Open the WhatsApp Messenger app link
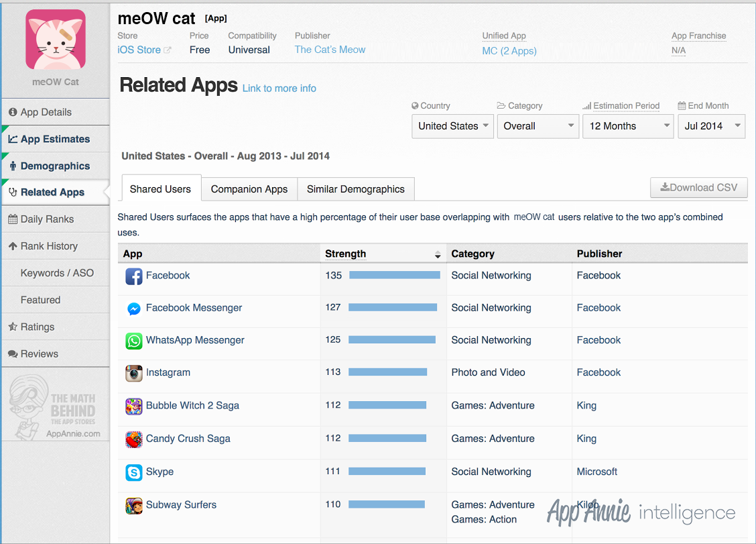The width and height of the screenshot is (756, 544). click(195, 340)
